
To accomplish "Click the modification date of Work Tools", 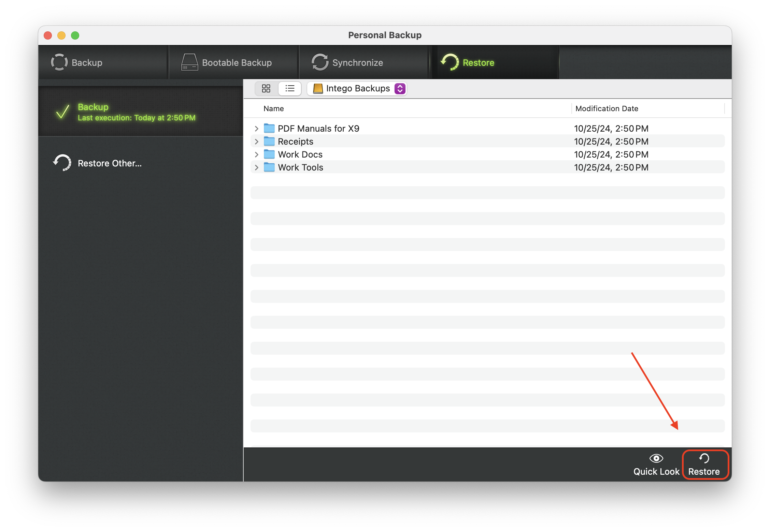I will pyautogui.click(x=611, y=167).
